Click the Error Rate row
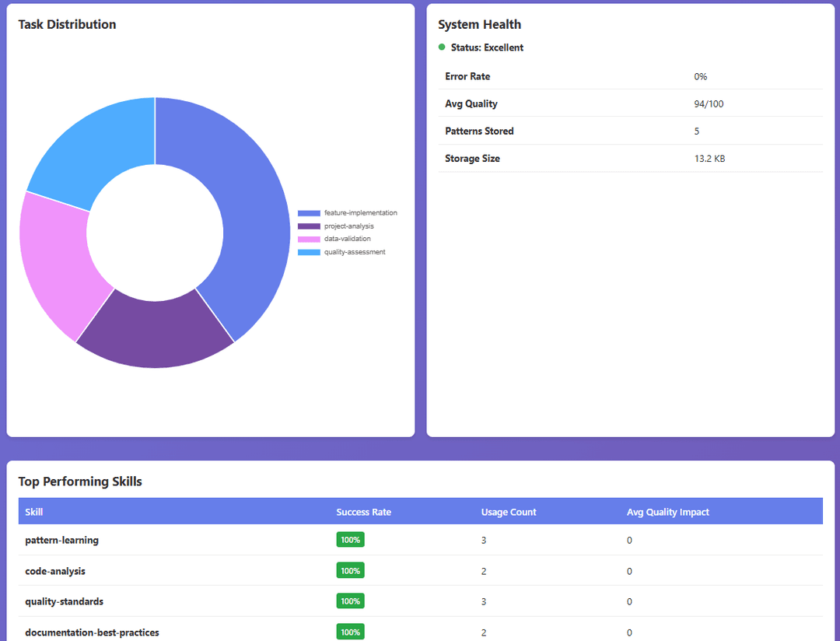Screen dimensions: 840x641 coord(631,76)
